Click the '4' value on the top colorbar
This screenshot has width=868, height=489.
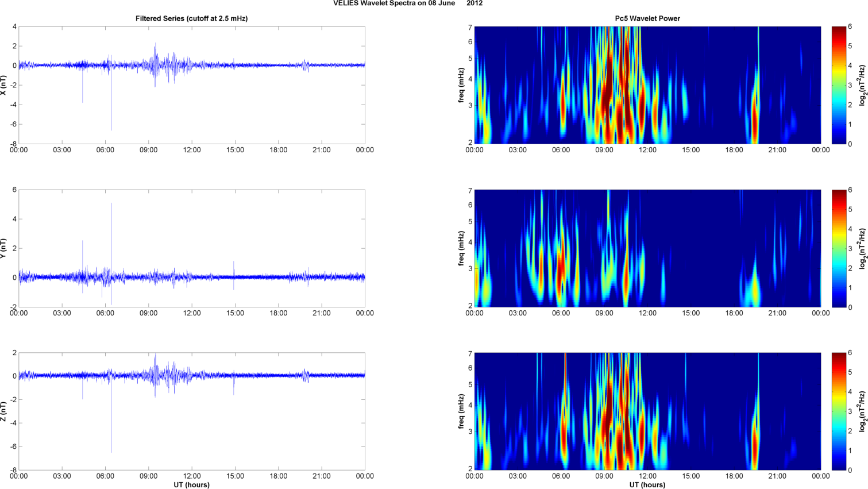tap(850, 66)
